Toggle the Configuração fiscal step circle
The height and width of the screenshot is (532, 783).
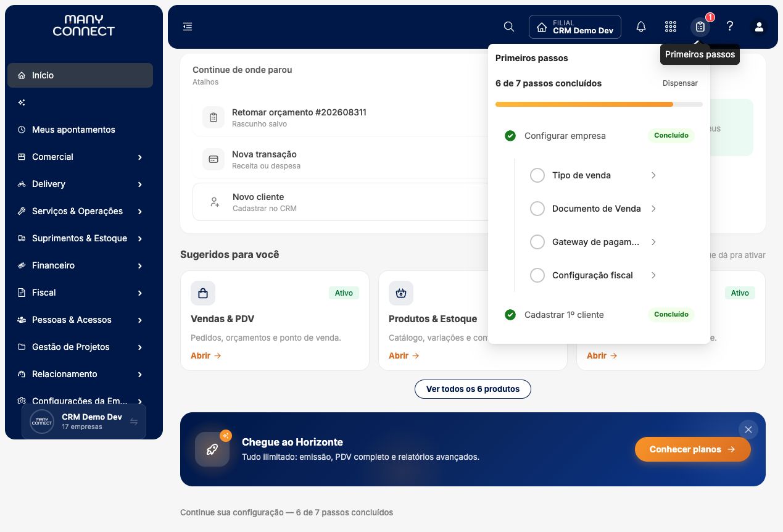537,275
